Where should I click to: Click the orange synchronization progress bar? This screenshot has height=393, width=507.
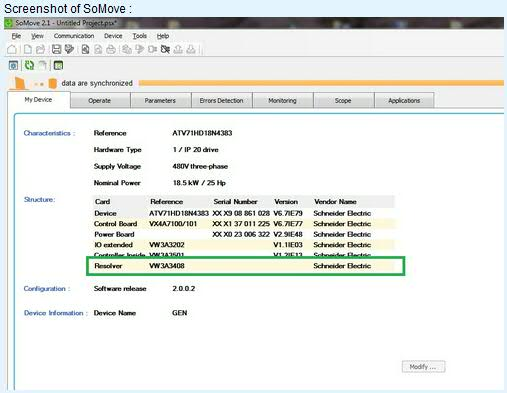pyautogui.click(x=321, y=83)
